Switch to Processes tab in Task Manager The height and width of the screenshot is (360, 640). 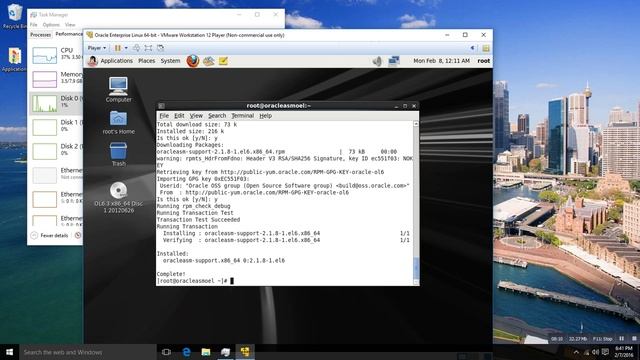tap(41, 35)
